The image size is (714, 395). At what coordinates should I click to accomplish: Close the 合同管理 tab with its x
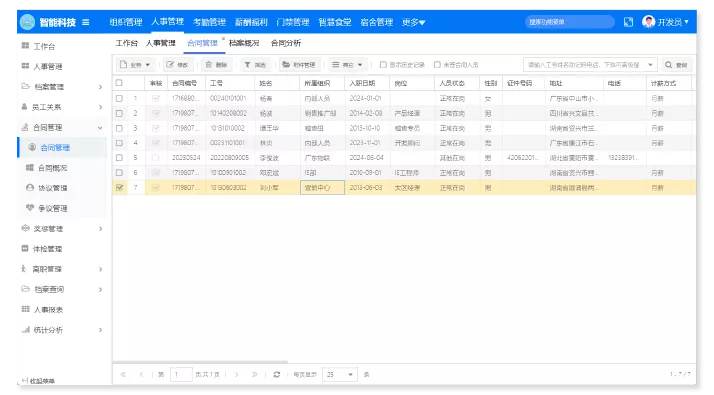(x=224, y=39)
